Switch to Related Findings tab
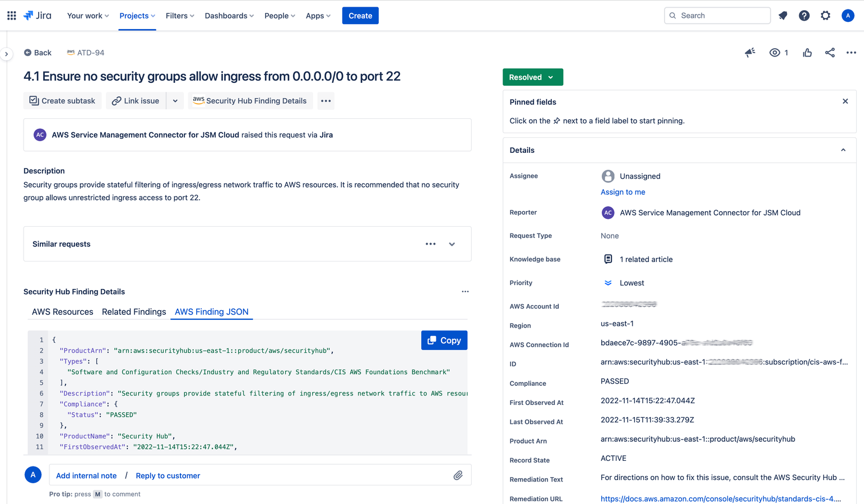Image resolution: width=864 pixels, height=504 pixels. pos(134,312)
